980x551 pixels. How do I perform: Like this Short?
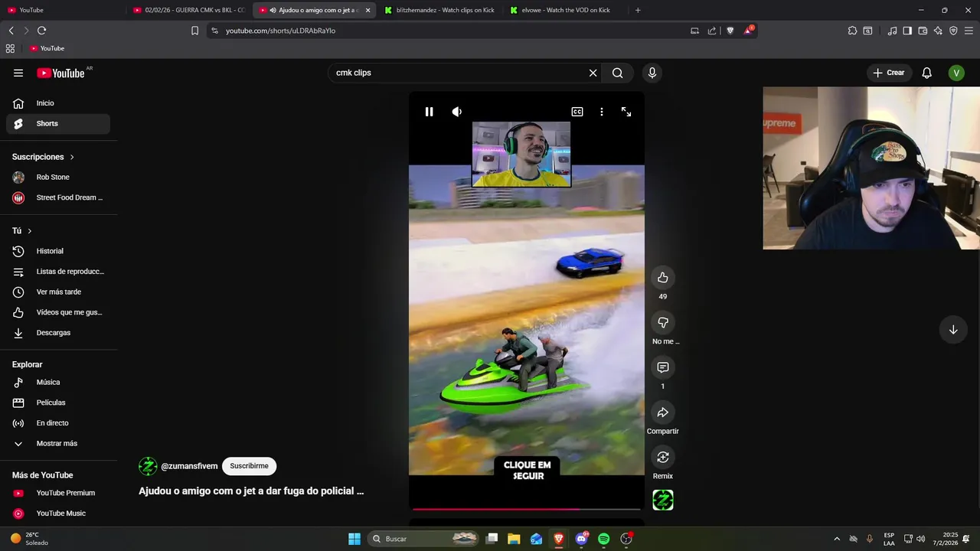coord(663,278)
